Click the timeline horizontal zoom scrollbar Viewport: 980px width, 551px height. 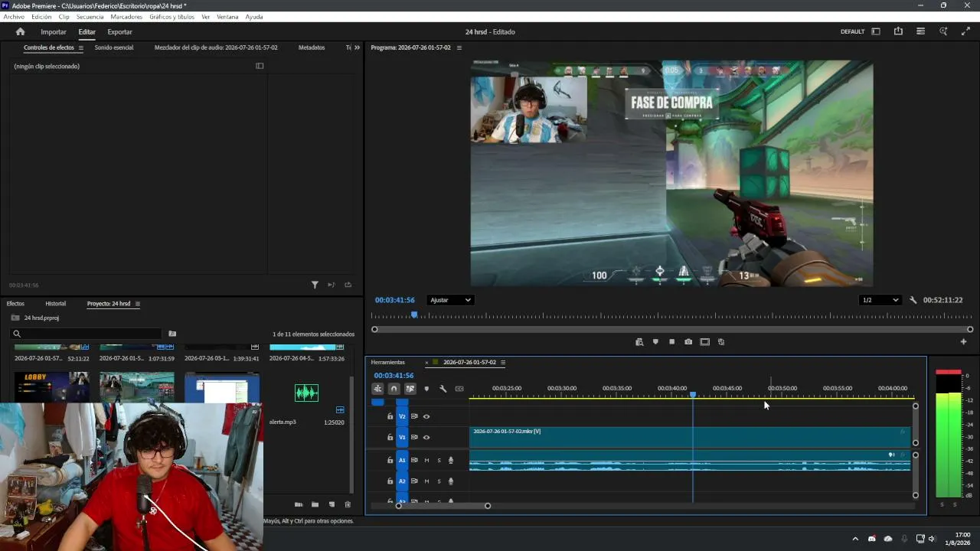443,505
